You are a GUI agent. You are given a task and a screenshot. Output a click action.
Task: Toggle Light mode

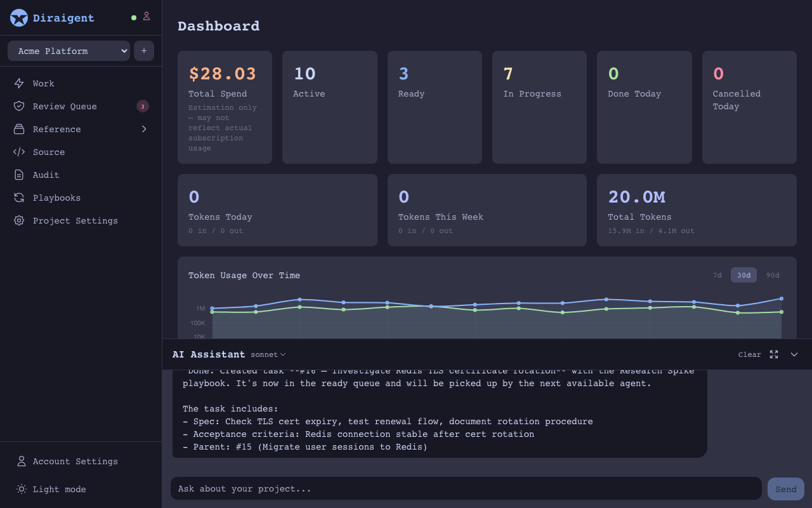point(59,489)
